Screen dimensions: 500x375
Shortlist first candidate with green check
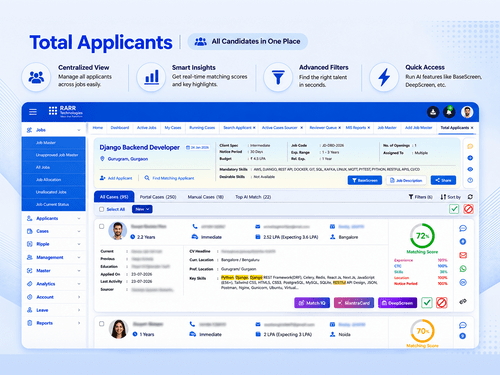[x=427, y=303]
